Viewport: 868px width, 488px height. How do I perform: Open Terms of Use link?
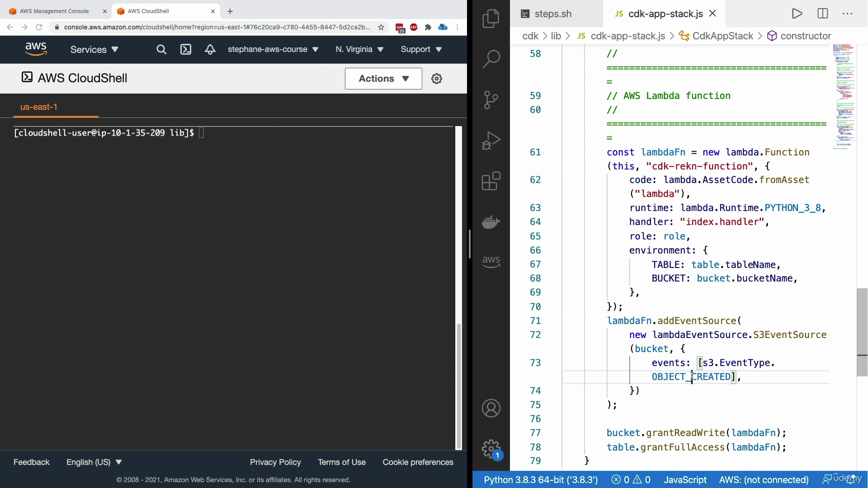click(342, 462)
